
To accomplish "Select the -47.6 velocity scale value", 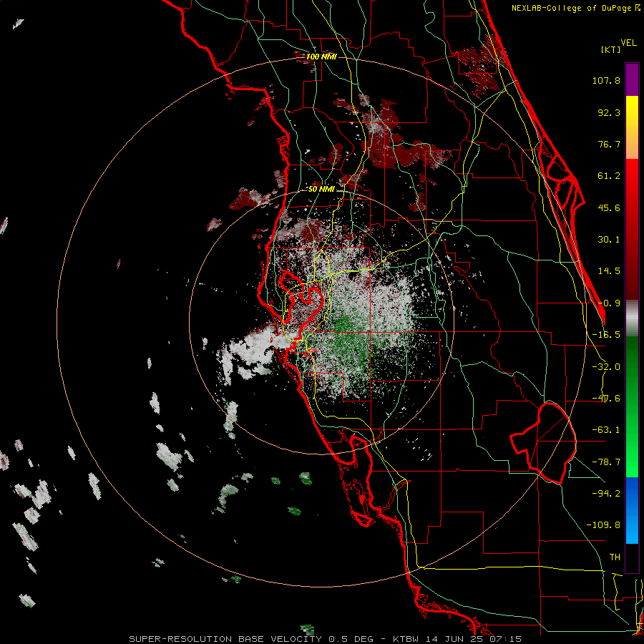I will [606, 399].
